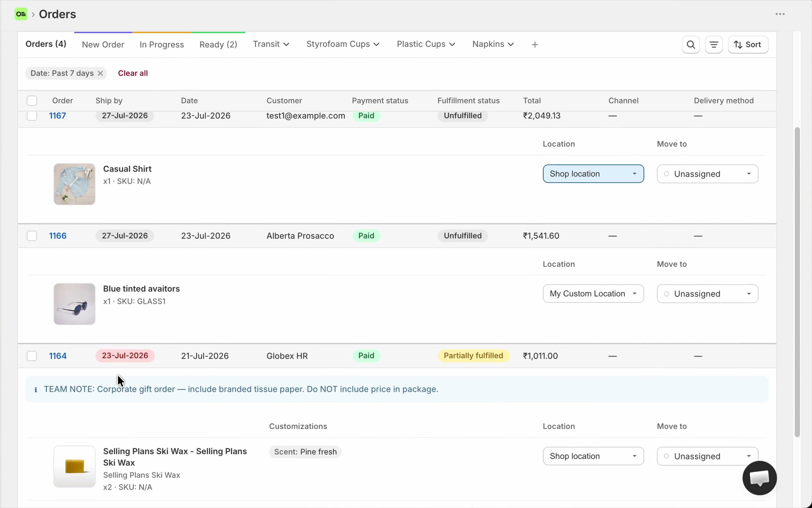Click the Customer column header

click(284, 101)
